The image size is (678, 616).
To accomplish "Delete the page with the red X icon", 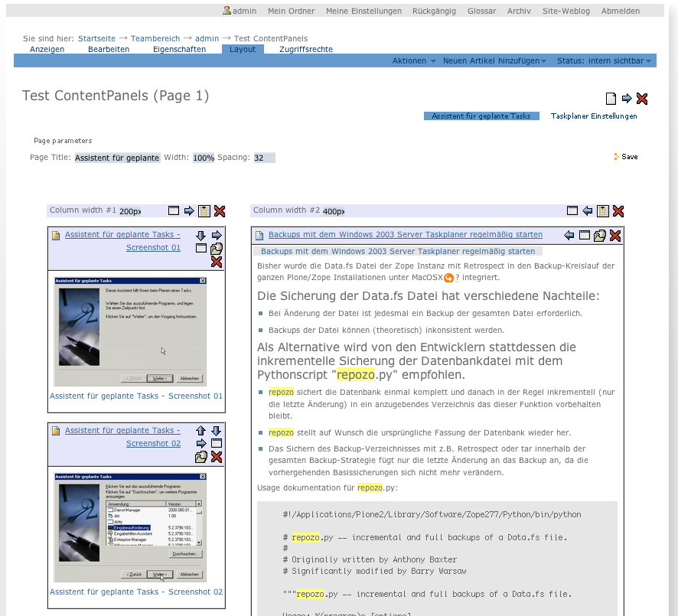I will [x=642, y=98].
